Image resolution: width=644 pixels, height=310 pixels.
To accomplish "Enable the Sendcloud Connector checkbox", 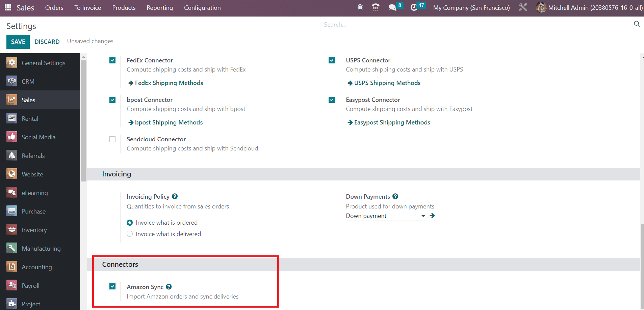I will tap(112, 139).
